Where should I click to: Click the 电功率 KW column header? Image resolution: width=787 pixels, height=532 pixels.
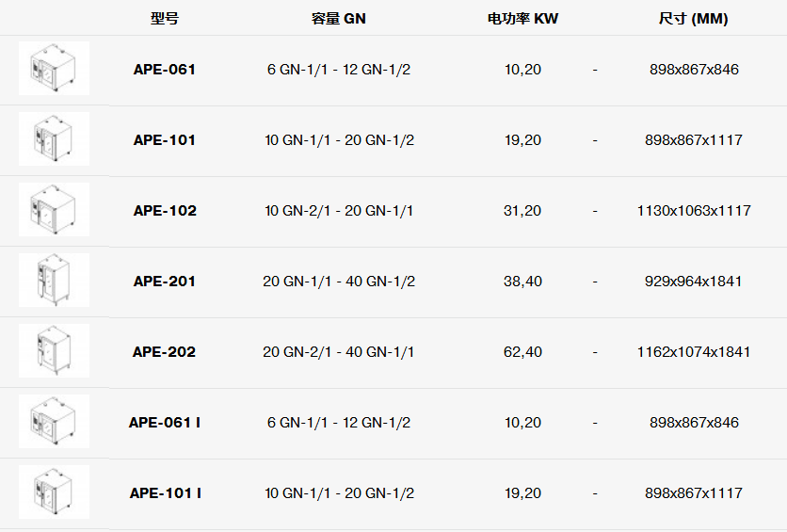522,19
